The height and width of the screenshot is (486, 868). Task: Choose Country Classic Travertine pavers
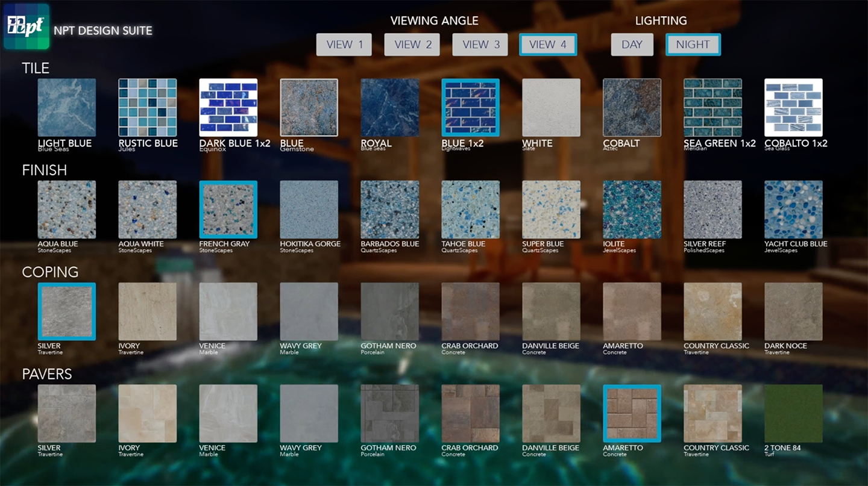tap(713, 414)
